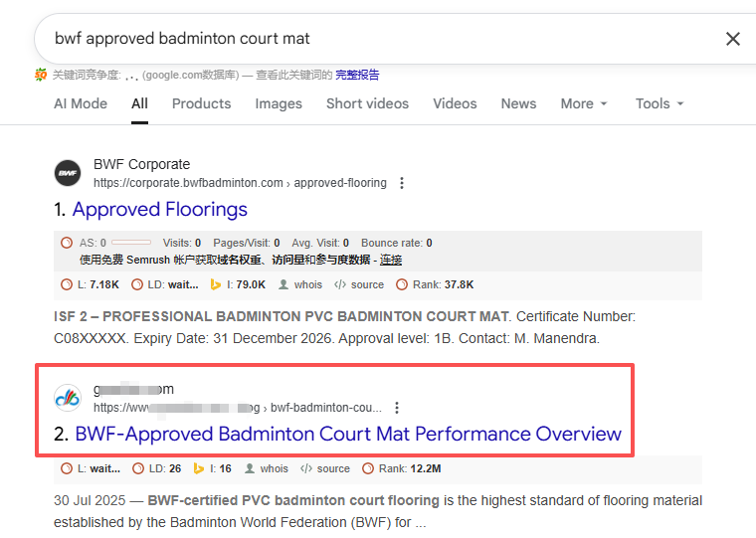The height and width of the screenshot is (538, 756).
Task: Click the AS score progress bar
Action: [x=131, y=243]
